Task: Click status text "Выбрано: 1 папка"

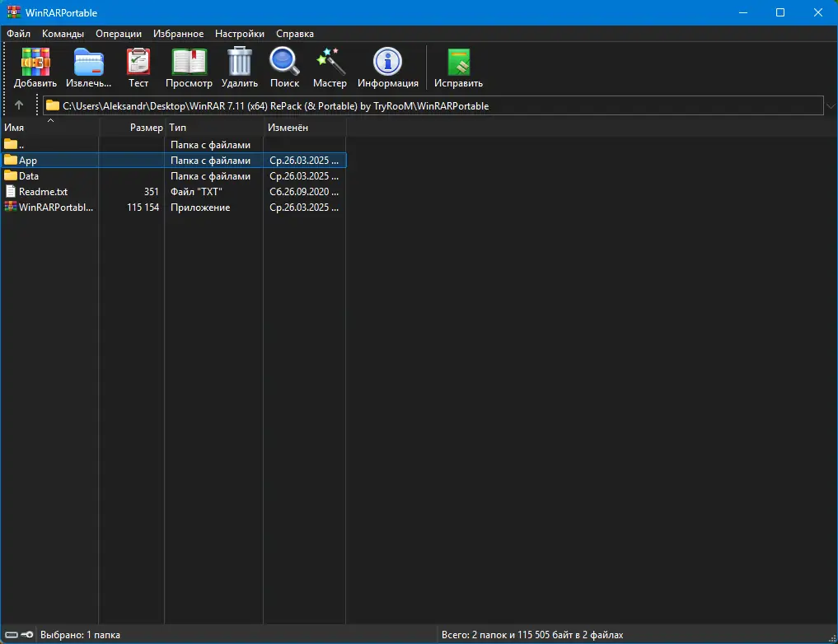Action: [80, 634]
